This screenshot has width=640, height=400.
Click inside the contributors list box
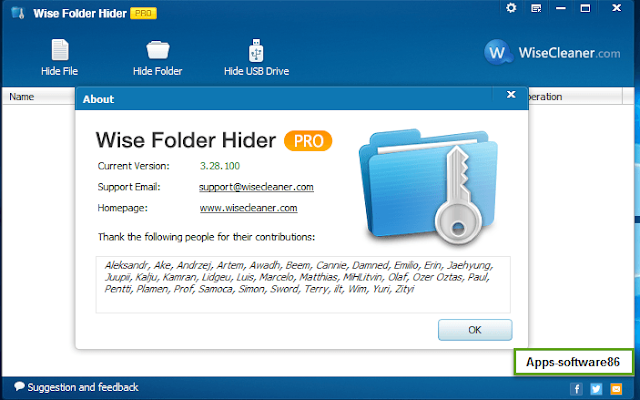(x=303, y=284)
